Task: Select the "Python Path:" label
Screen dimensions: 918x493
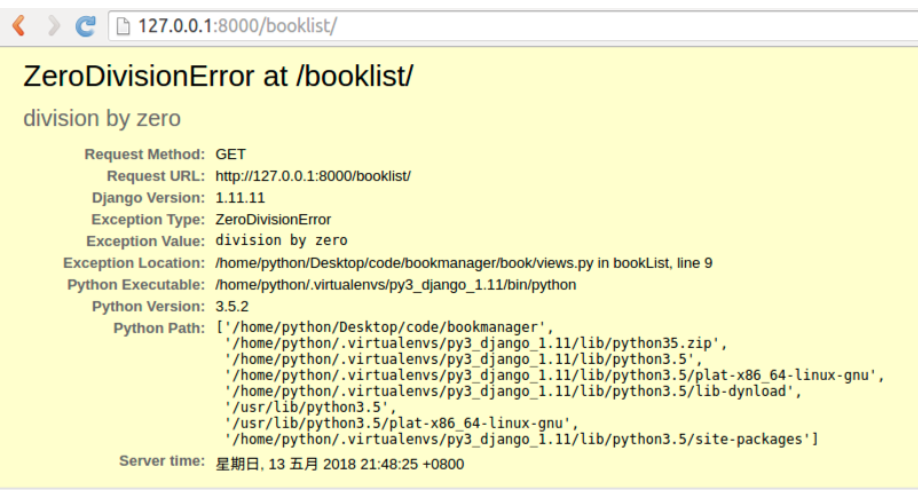Action: (159, 328)
